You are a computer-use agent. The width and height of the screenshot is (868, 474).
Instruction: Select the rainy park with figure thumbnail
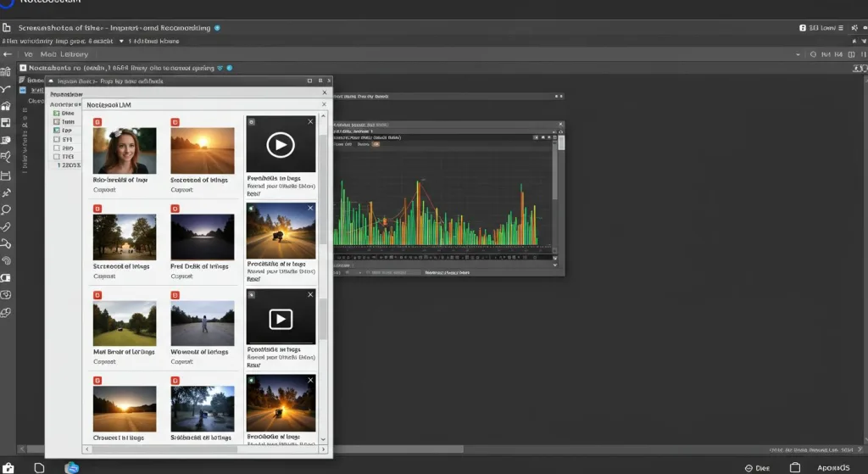pyautogui.click(x=203, y=409)
